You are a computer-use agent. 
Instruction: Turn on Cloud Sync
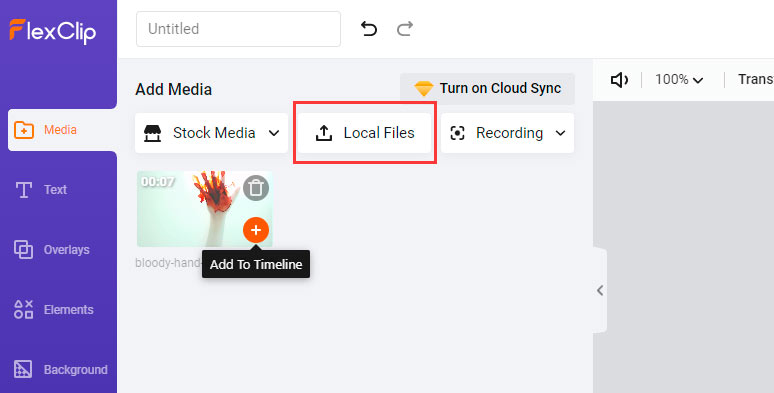[x=487, y=88]
